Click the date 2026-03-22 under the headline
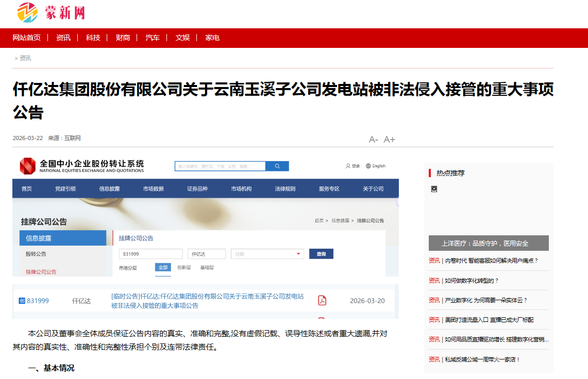The width and height of the screenshot is (588, 379). click(x=28, y=138)
